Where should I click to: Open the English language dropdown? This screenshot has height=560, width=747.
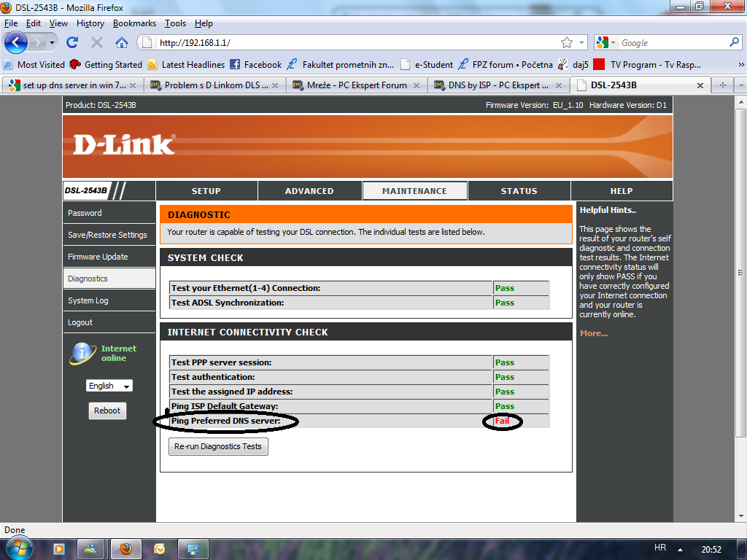(x=109, y=386)
